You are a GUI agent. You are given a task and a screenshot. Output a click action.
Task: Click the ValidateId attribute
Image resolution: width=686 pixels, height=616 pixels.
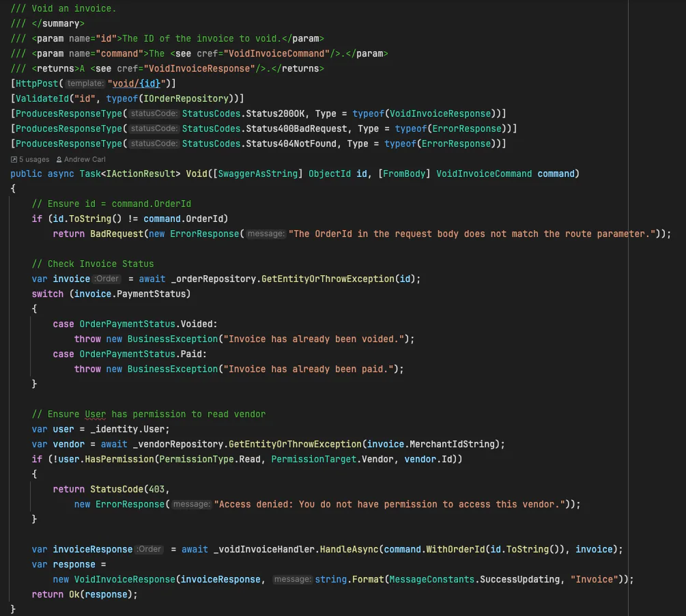[x=42, y=98]
